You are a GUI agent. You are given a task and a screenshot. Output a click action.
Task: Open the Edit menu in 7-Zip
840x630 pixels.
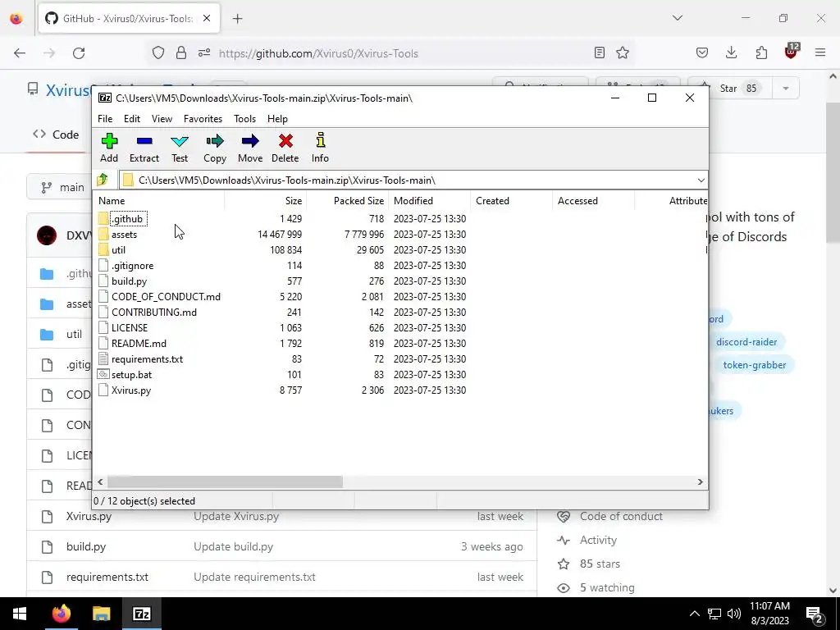click(132, 119)
